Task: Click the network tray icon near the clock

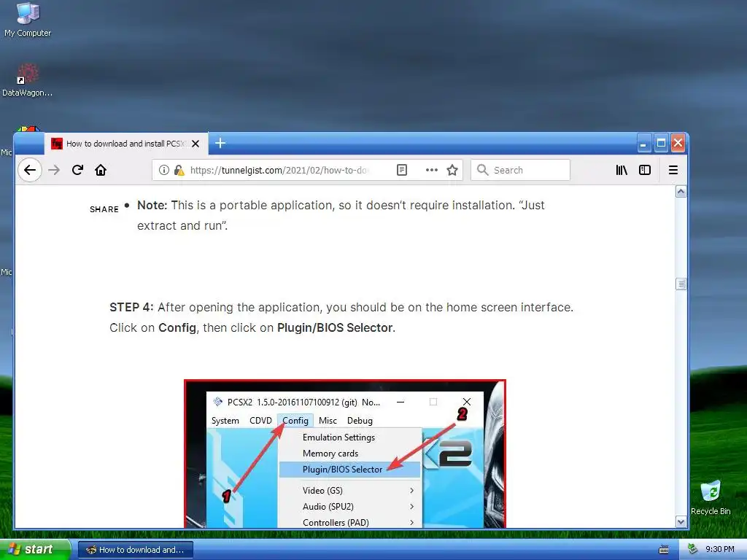Action: point(692,549)
